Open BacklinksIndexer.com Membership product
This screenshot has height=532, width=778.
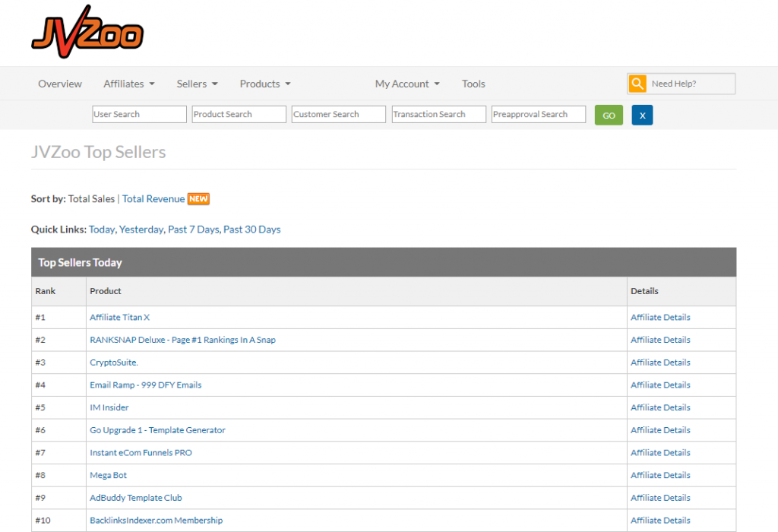157,521
